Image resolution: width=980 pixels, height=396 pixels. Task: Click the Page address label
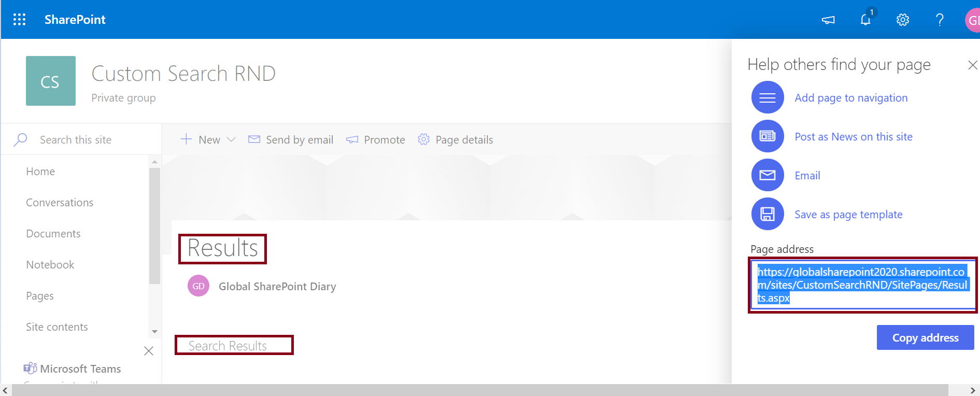point(782,249)
